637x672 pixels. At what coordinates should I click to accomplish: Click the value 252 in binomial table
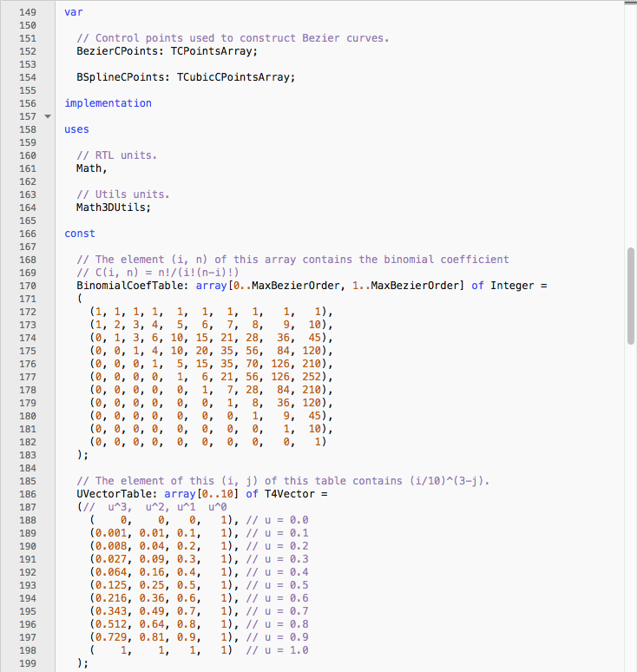tap(312, 377)
